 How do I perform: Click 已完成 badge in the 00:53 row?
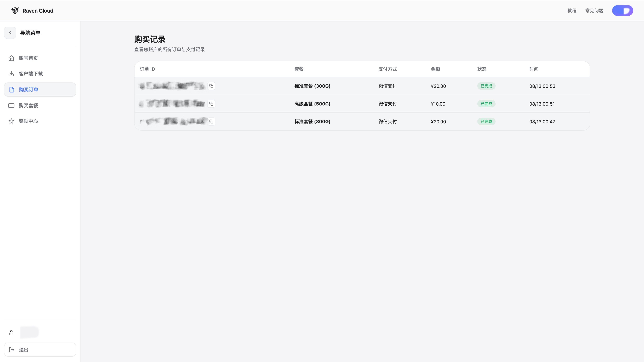click(486, 86)
